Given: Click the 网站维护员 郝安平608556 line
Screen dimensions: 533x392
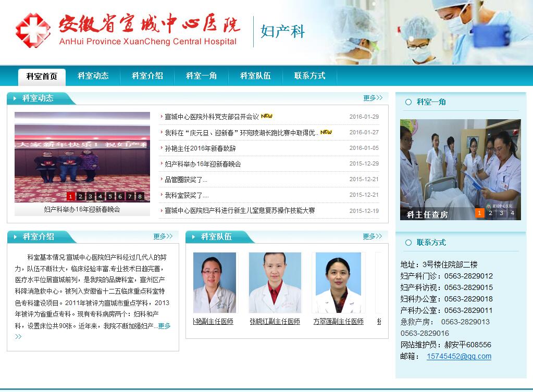Looking at the screenshot, I should (446, 345).
